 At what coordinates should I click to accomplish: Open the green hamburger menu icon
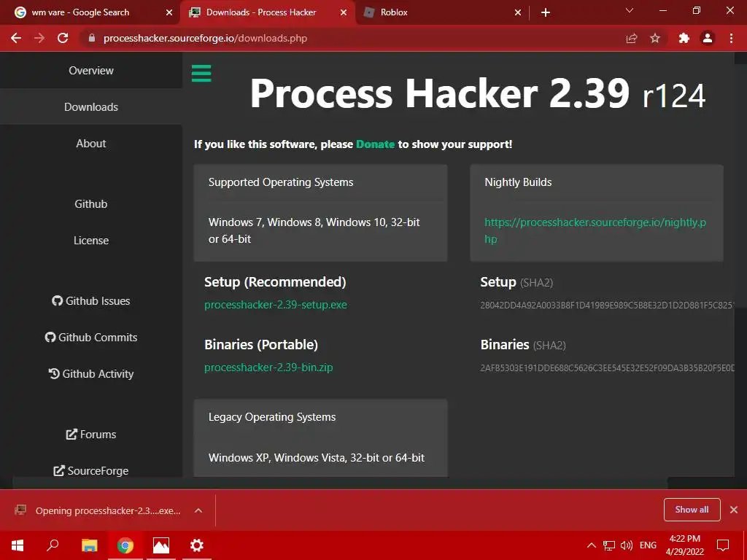tap(201, 74)
